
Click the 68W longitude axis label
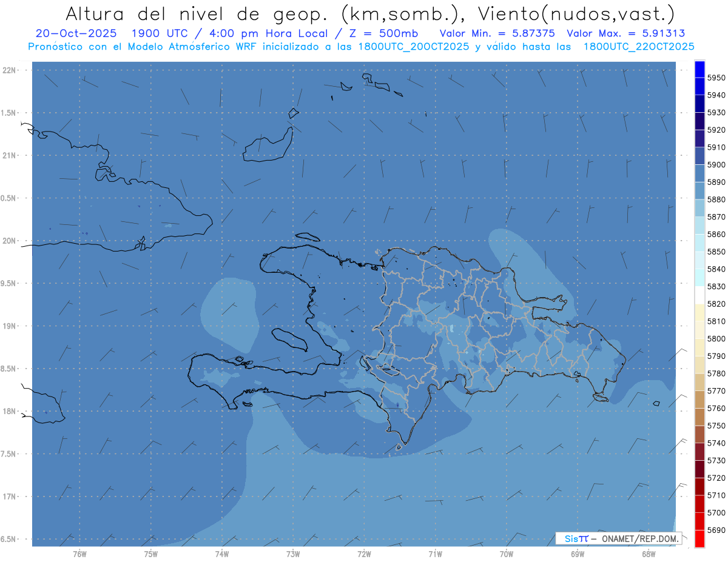649,554
